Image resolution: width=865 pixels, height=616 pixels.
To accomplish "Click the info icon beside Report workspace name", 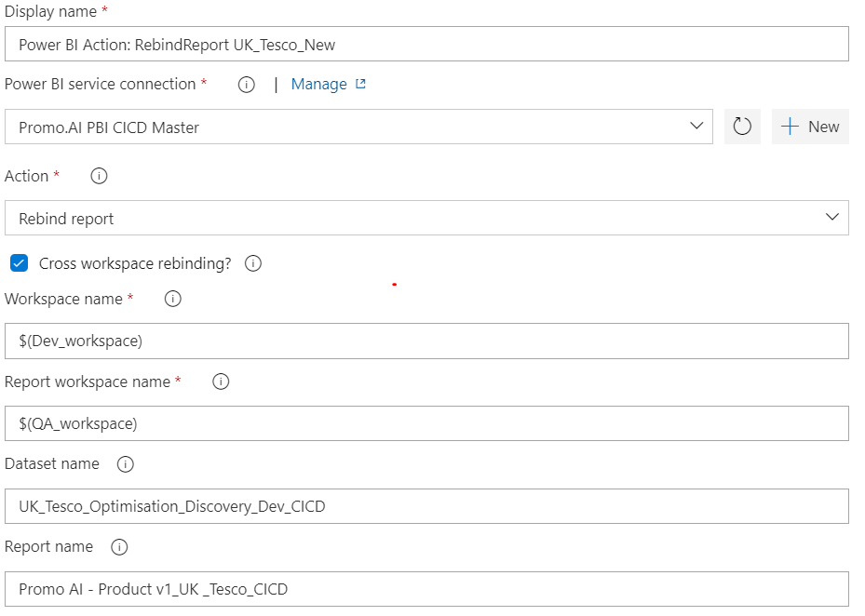I will click(221, 382).
